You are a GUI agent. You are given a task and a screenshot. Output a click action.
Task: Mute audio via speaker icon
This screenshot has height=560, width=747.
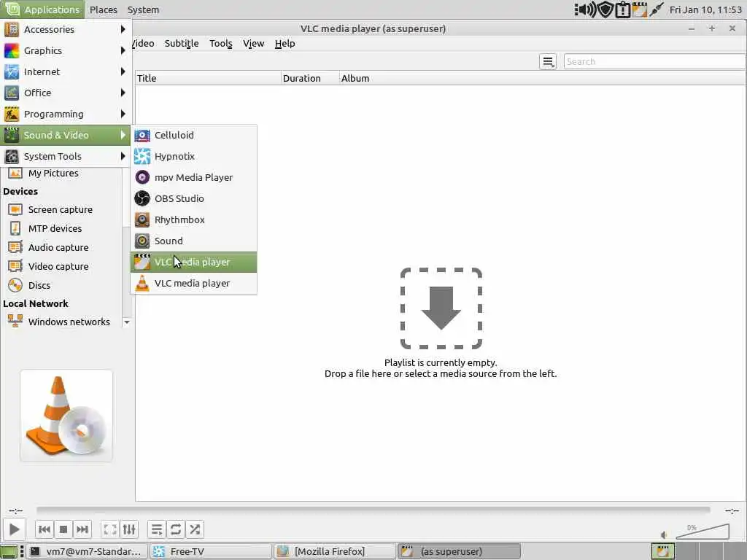click(664, 534)
